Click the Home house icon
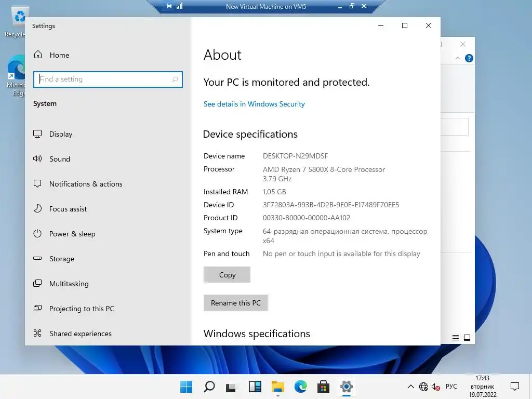The height and width of the screenshot is (399, 532). 38,55
